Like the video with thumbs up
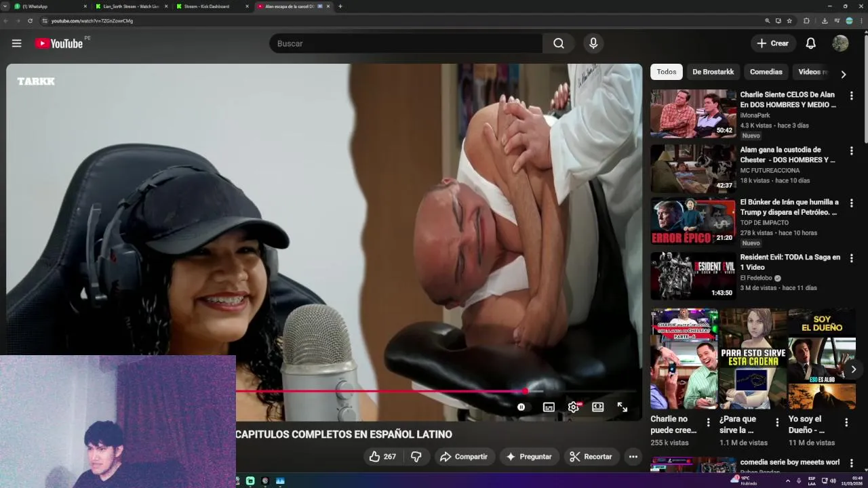 point(382,457)
